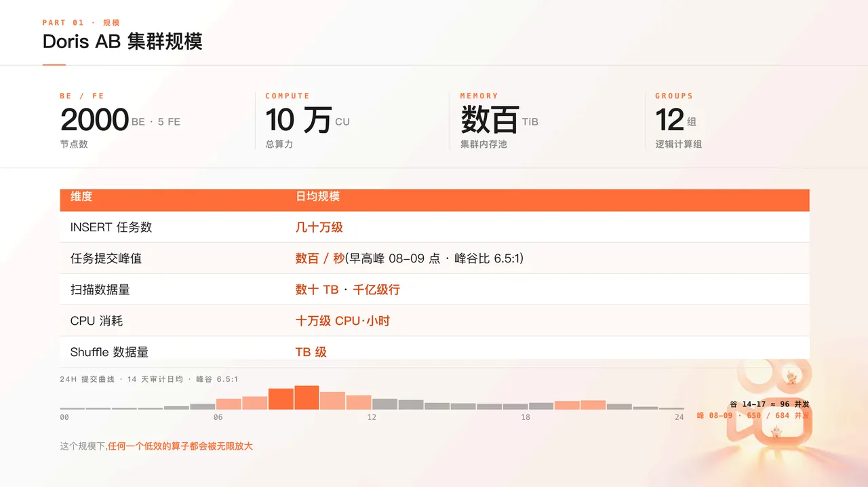Select the "Shuffle 数据量" row label

click(109, 352)
